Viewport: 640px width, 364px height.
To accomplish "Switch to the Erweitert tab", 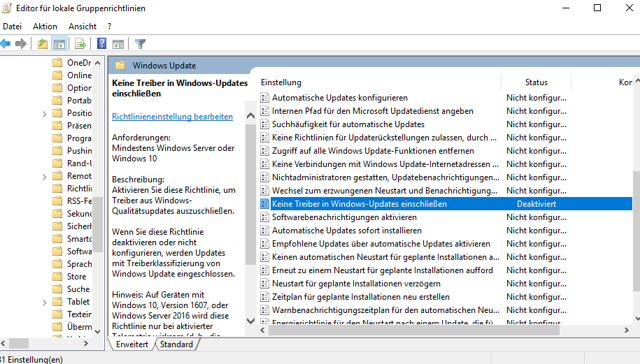I will 131,344.
